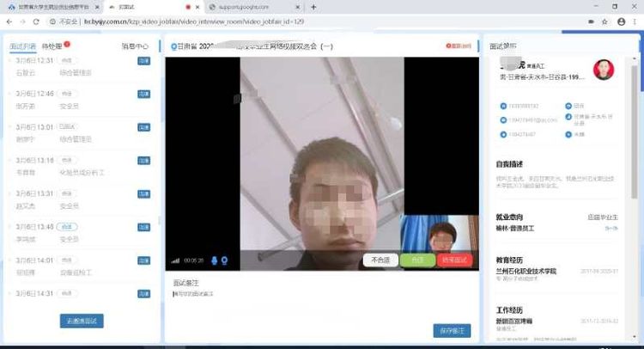The width and height of the screenshot is (644, 349).
Task: Switch to the support.google.com tab
Action: point(255,7)
